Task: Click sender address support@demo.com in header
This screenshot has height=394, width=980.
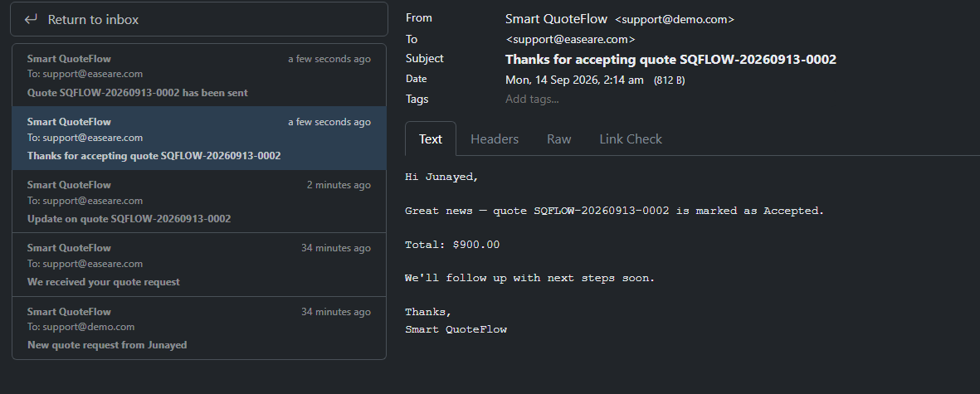Action: [x=675, y=19]
